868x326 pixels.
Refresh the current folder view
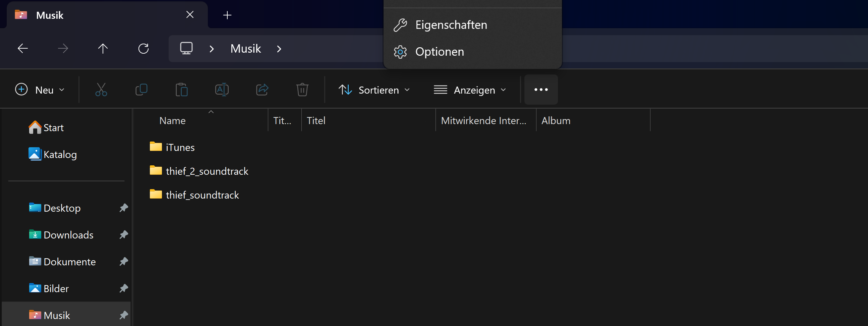click(x=143, y=49)
